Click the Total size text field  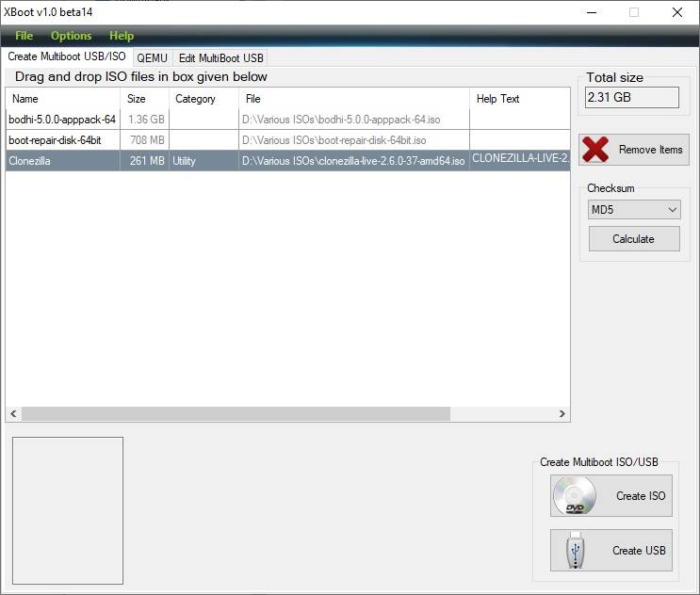click(x=632, y=97)
